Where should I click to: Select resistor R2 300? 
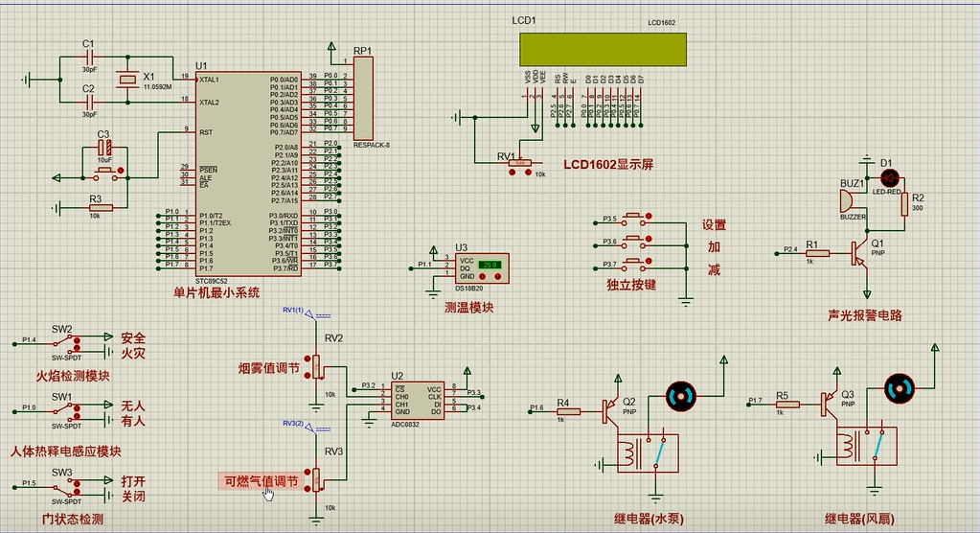click(904, 203)
